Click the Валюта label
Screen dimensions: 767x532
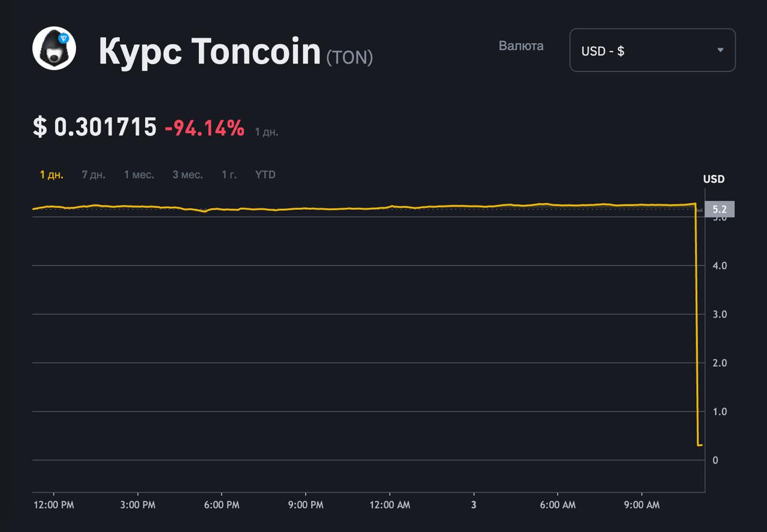pyautogui.click(x=521, y=46)
